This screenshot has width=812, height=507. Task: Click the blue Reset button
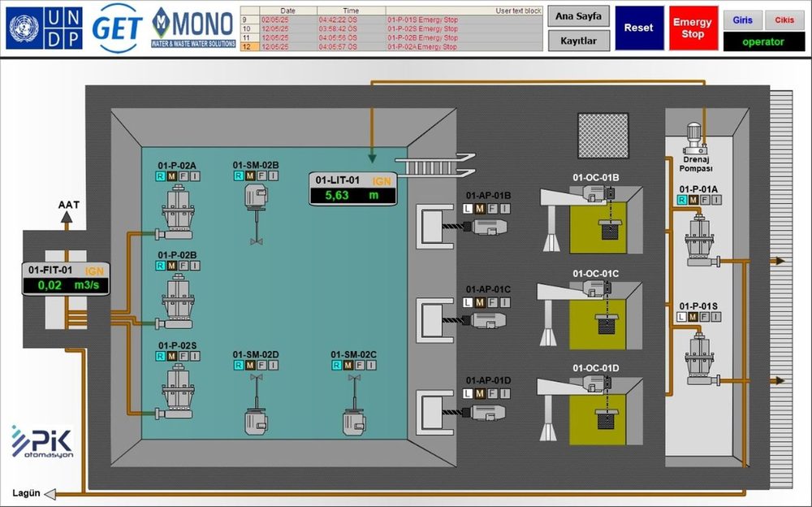(639, 28)
